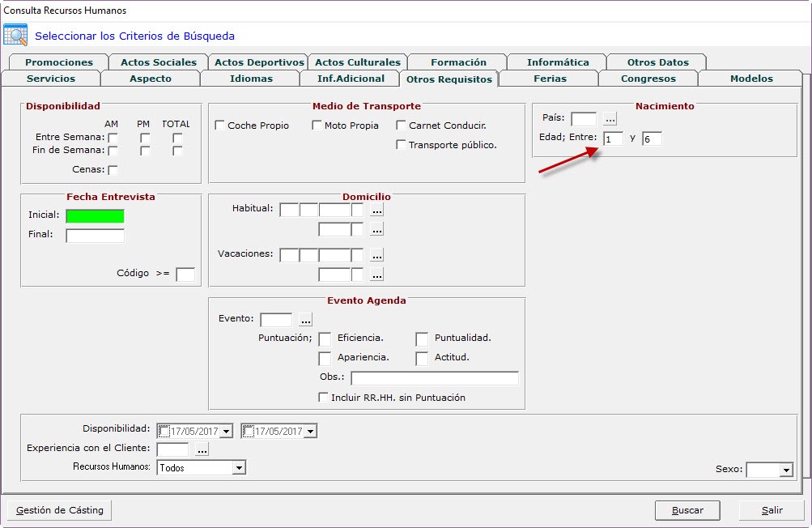
Task: Click the Salir button
Action: click(772, 510)
